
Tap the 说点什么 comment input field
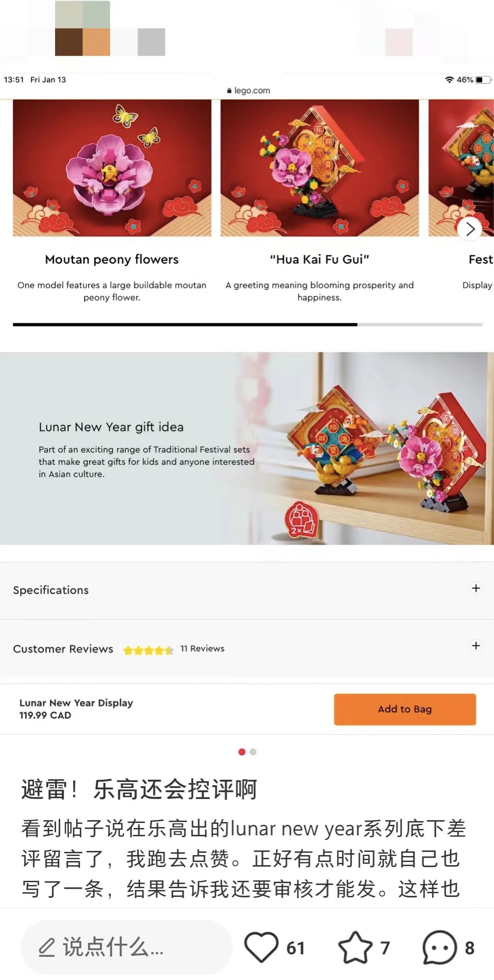(126, 947)
